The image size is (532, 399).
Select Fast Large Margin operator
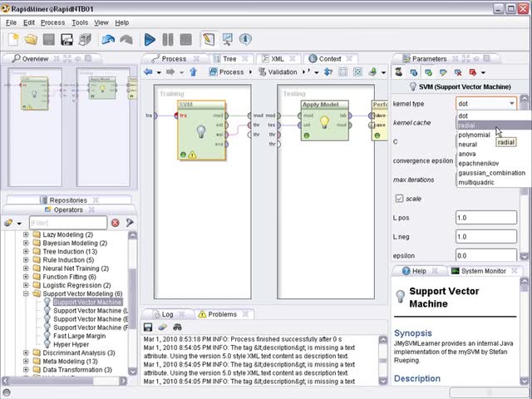(x=80, y=336)
